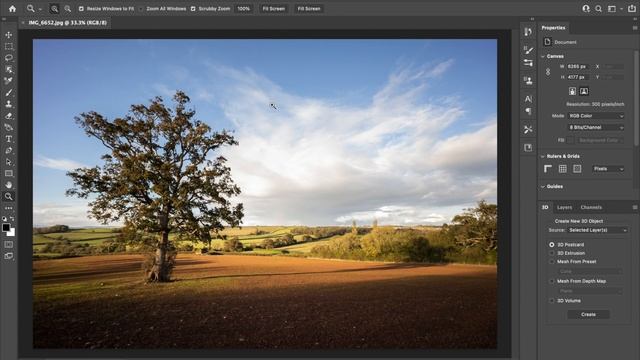Image resolution: width=640 pixels, height=360 pixels.
Task: Open the Tool Presets panel icon
Action: [528, 129]
